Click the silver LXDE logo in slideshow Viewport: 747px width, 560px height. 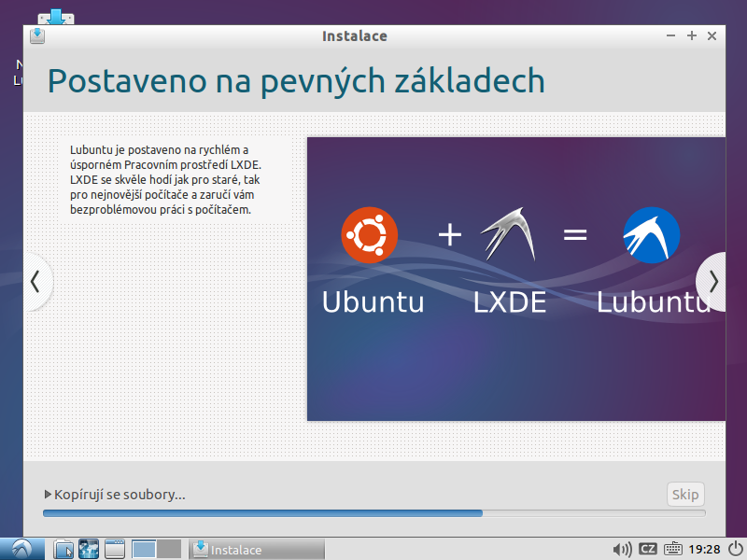coord(508,234)
